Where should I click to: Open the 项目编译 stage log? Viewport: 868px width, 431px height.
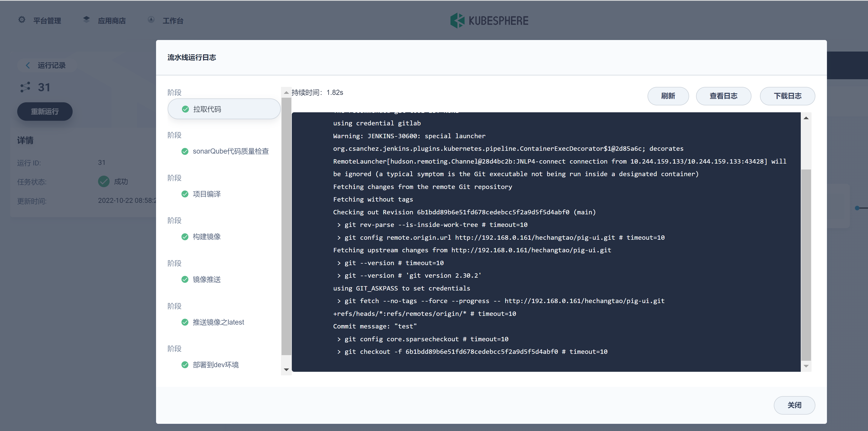(207, 194)
